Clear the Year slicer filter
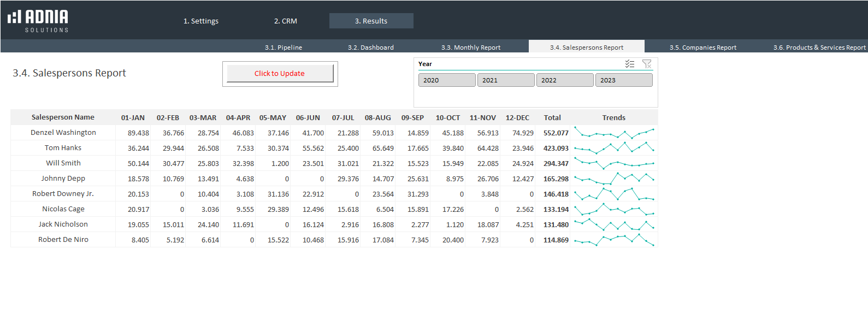 point(647,64)
